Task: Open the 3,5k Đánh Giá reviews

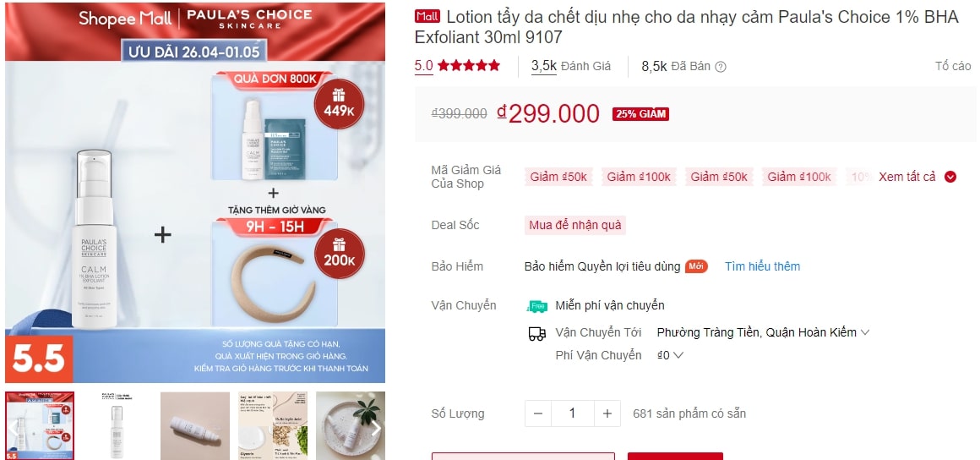Action: tap(571, 66)
